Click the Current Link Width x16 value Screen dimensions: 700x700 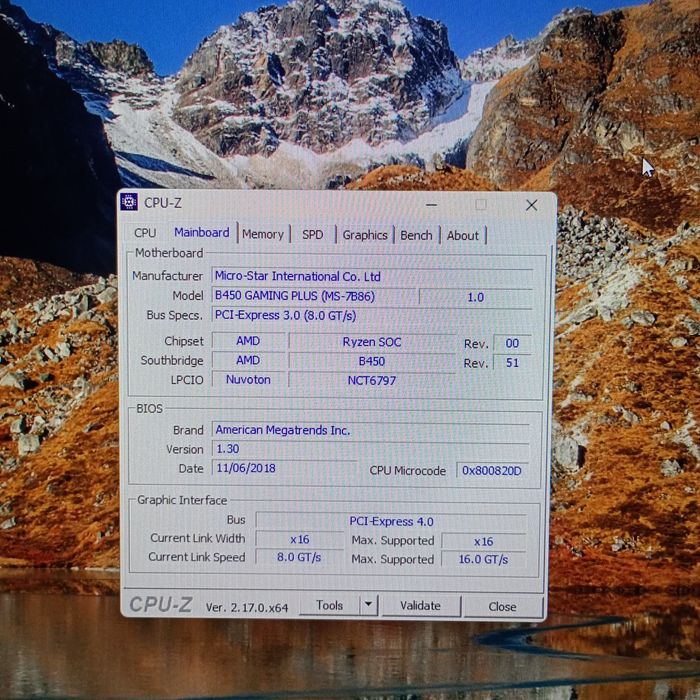[300, 539]
